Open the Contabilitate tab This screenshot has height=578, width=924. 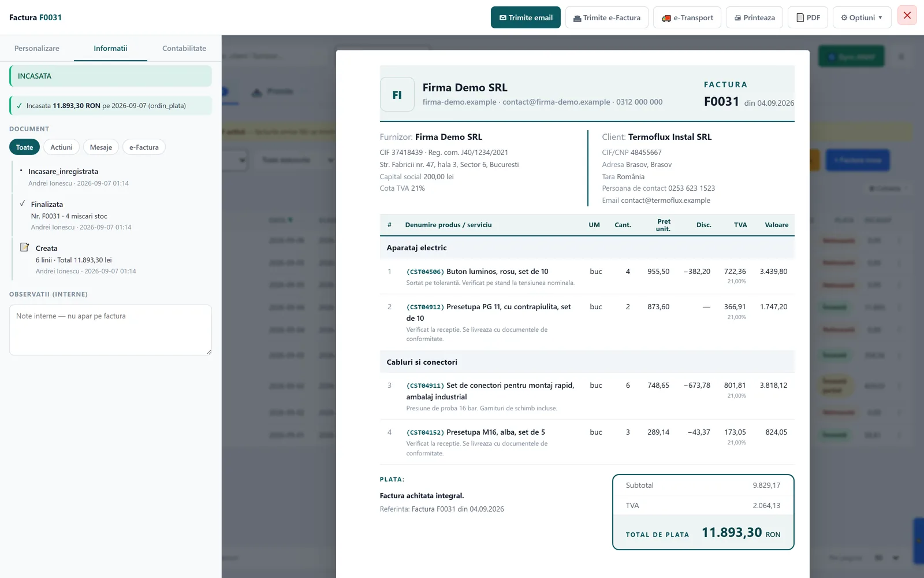[x=184, y=49]
